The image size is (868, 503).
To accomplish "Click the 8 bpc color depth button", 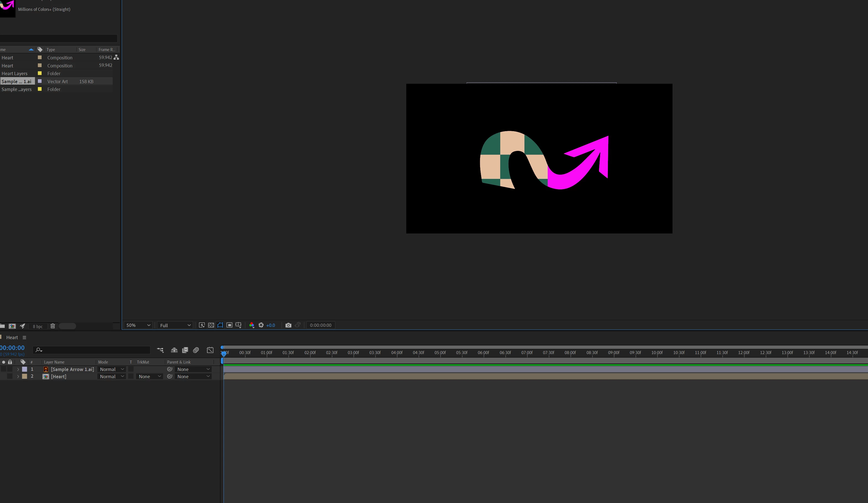I will 37,326.
